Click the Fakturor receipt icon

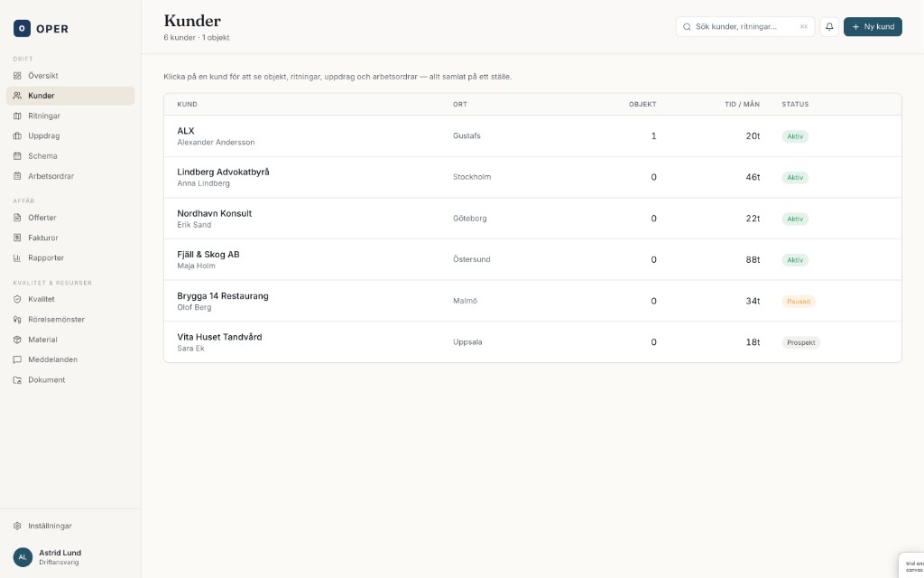17,238
